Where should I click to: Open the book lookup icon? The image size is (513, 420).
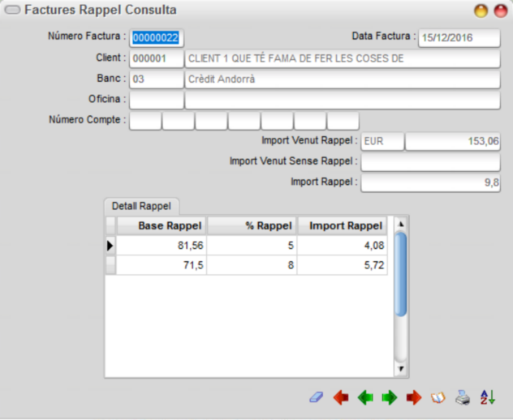pyautogui.click(x=438, y=397)
